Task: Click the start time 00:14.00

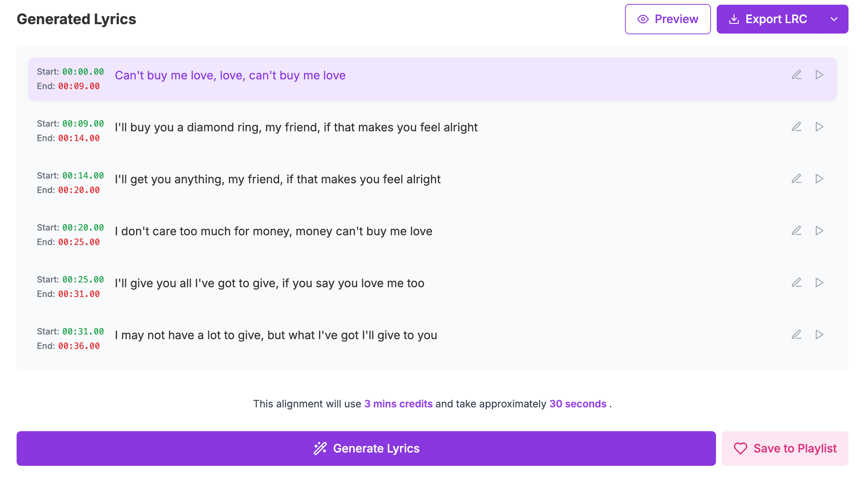Action: (83, 176)
